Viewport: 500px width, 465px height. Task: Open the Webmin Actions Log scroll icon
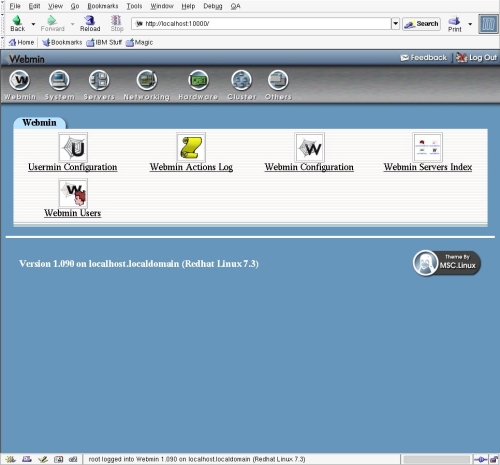coord(191,147)
